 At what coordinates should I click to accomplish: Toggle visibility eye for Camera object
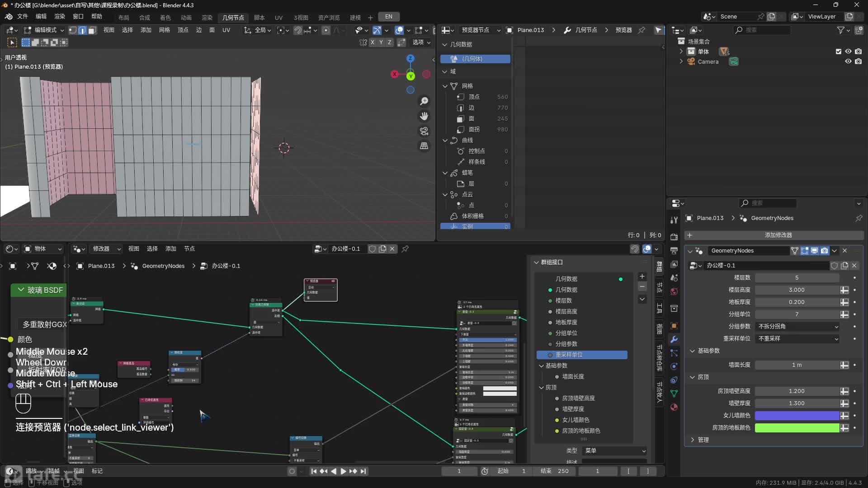tap(848, 62)
